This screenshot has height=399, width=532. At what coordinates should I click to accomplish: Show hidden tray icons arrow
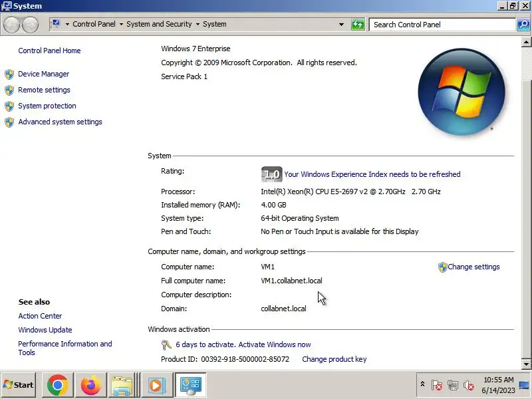pyautogui.click(x=422, y=384)
